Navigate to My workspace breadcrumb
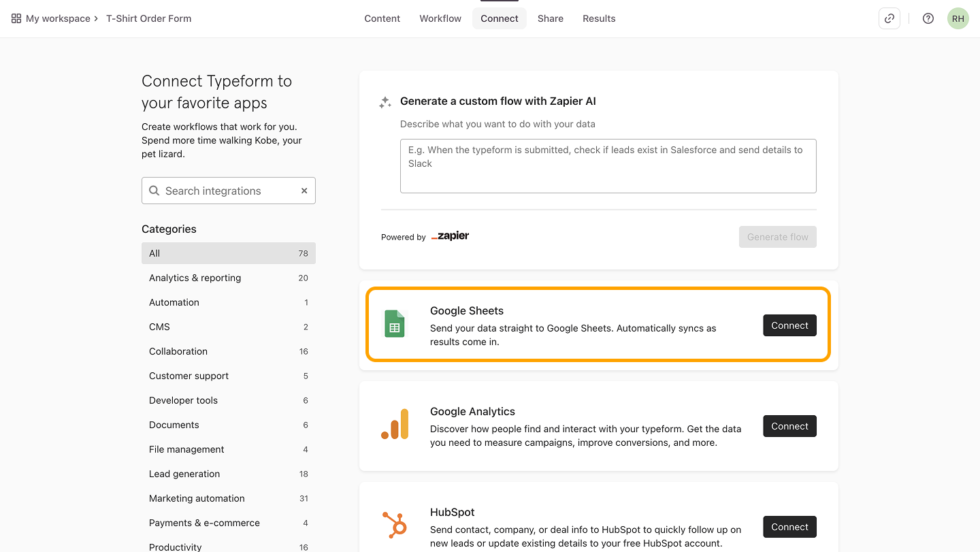Viewport: 980px width, 552px height. point(58,18)
